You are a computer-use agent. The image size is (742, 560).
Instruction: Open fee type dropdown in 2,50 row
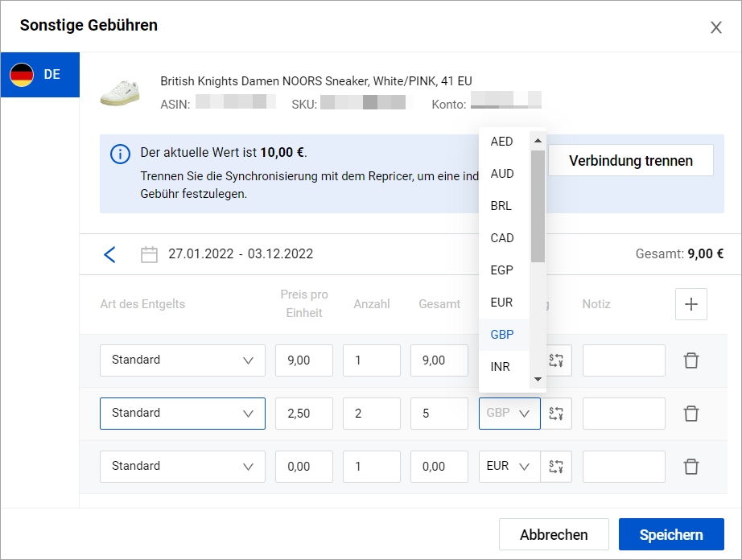(x=182, y=414)
